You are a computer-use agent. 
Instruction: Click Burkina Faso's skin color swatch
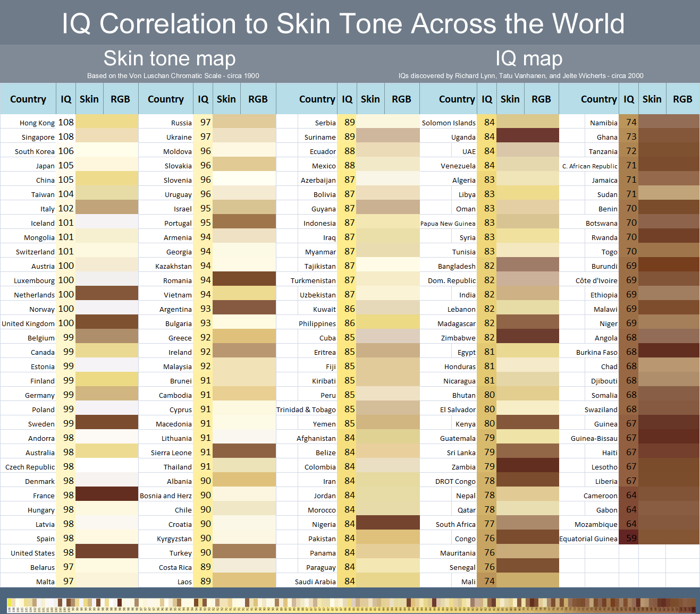669,352
